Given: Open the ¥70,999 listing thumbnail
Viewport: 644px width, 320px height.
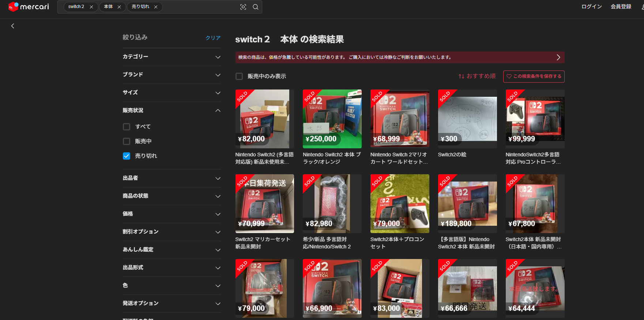Looking at the screenshot, I should (x=264, y=203).
